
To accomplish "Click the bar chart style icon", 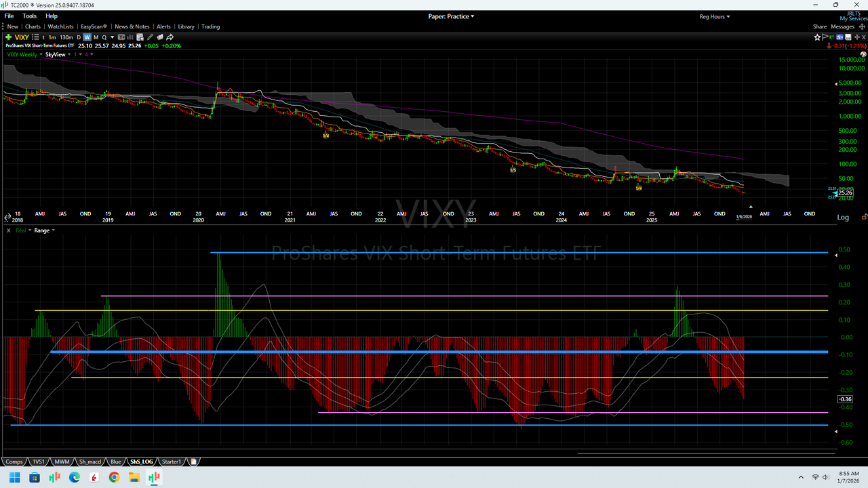I will point(130,37).
